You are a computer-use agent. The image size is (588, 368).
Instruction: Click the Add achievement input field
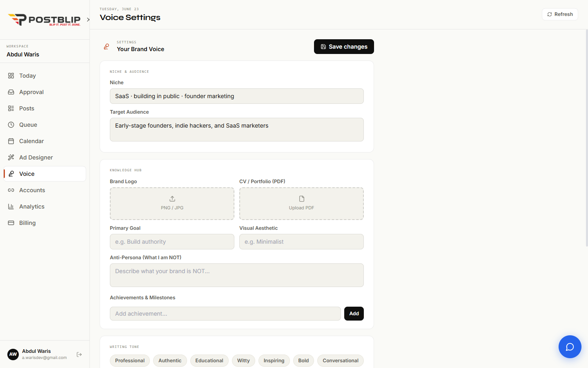pyautogui.click(x=225, y=314)
